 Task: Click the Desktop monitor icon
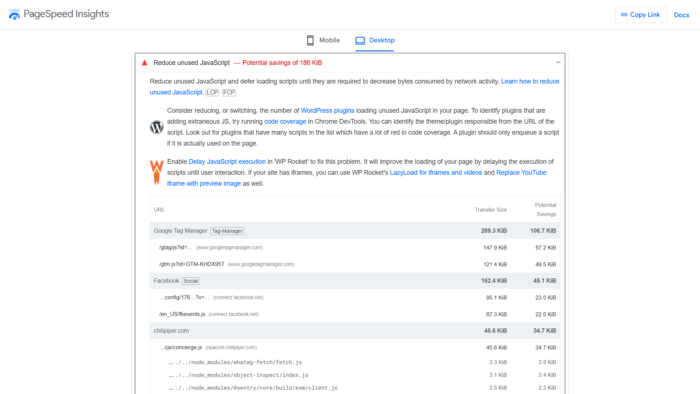point(360,41)
